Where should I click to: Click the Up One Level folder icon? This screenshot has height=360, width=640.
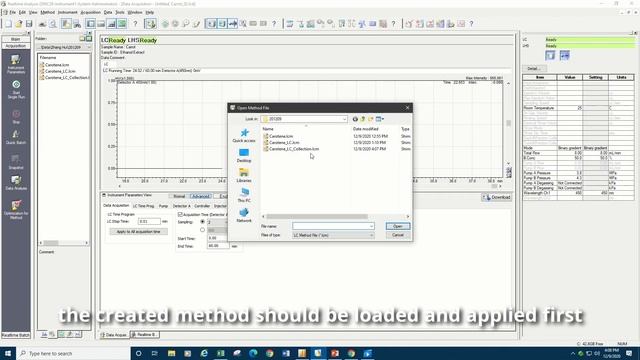363,119
